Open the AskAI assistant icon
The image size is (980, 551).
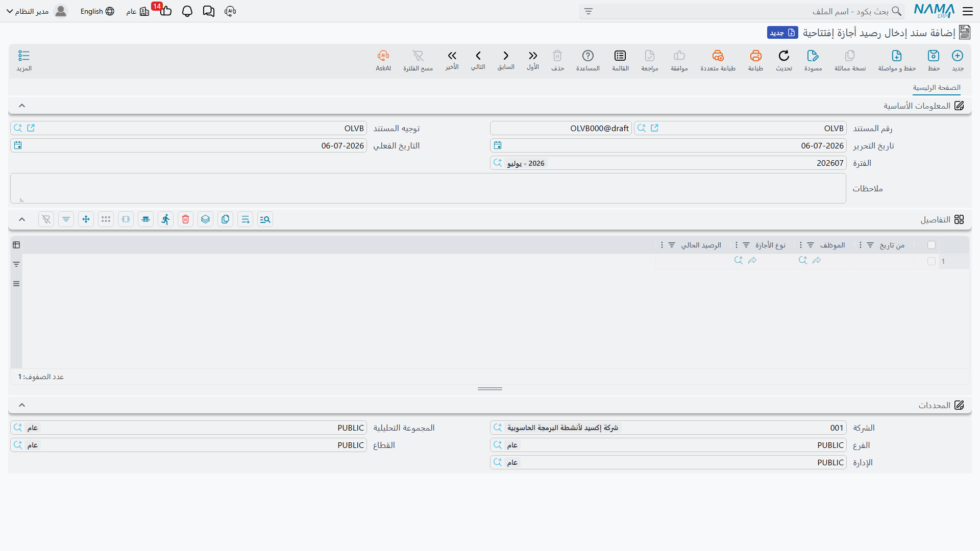pyautogui.click(x=383, y=56)
